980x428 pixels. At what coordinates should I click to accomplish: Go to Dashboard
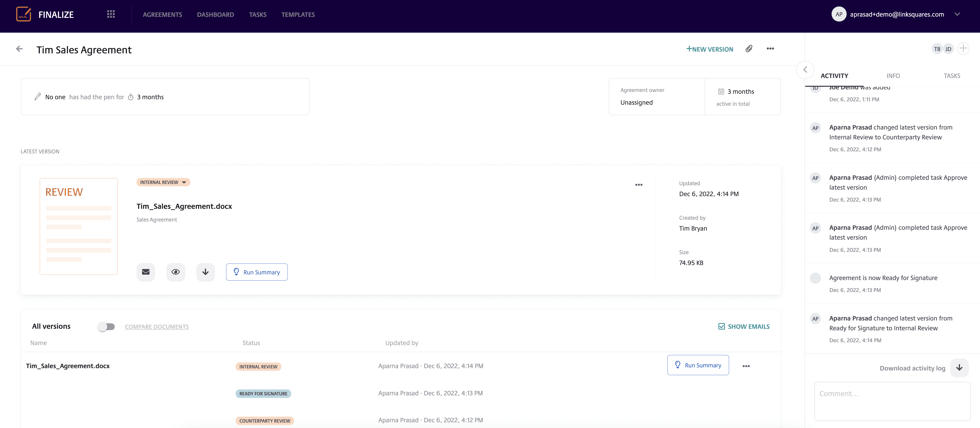(x=215, y=15)
